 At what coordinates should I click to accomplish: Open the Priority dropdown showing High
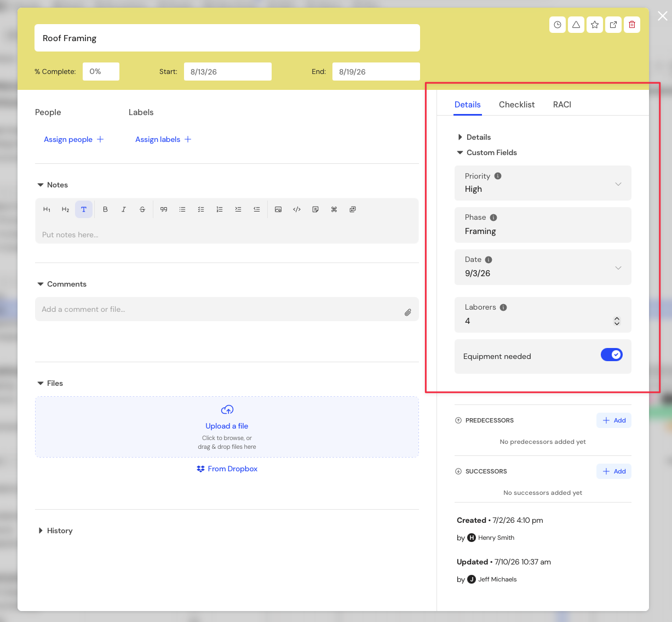click(x=543, y=183)
